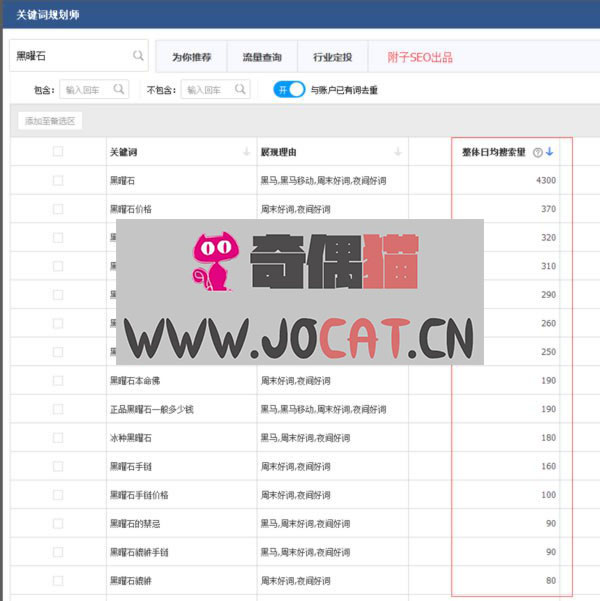Click the search volume value 260
600x601 pixels.
coord(548,323)
